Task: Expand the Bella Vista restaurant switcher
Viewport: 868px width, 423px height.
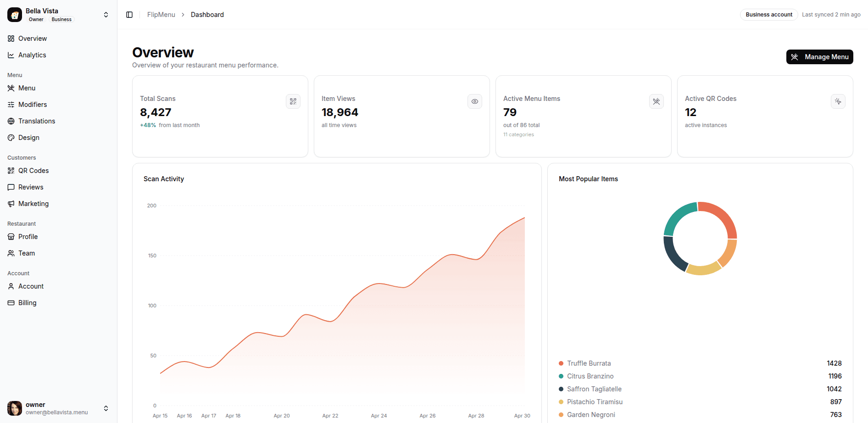Action: click(x=106, y=15)
